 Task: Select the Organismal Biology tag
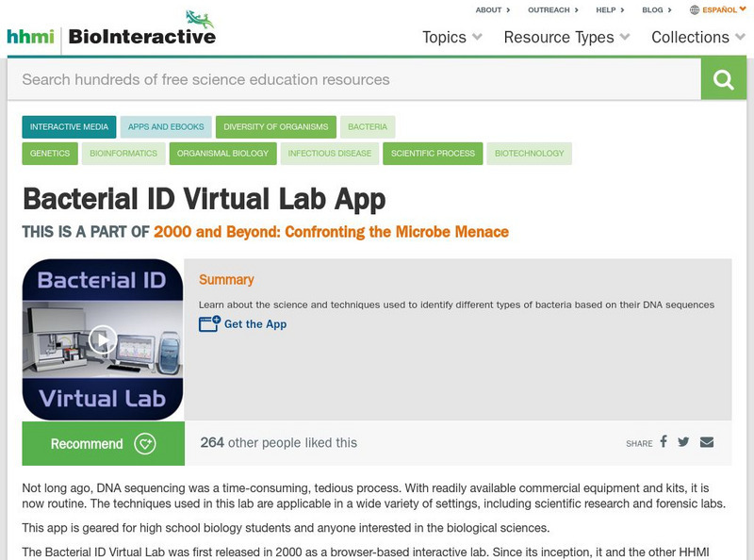pyautogui.click(x=223, y=154)
